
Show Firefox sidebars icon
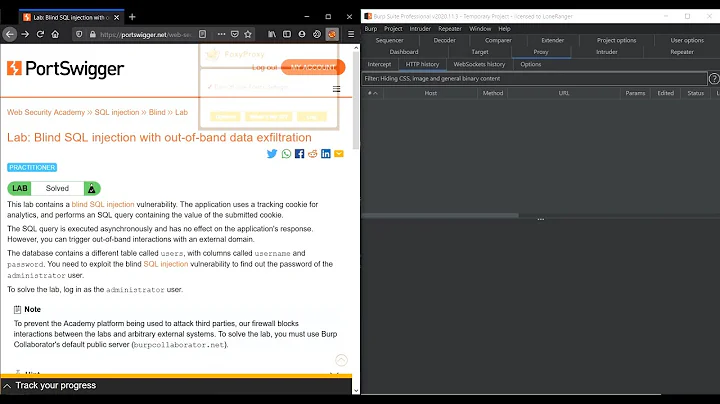287,34
